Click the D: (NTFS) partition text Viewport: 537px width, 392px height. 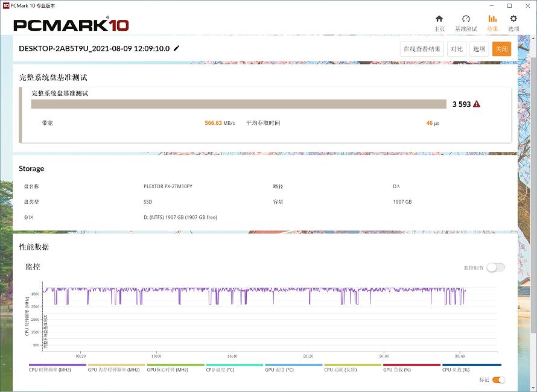180,217
